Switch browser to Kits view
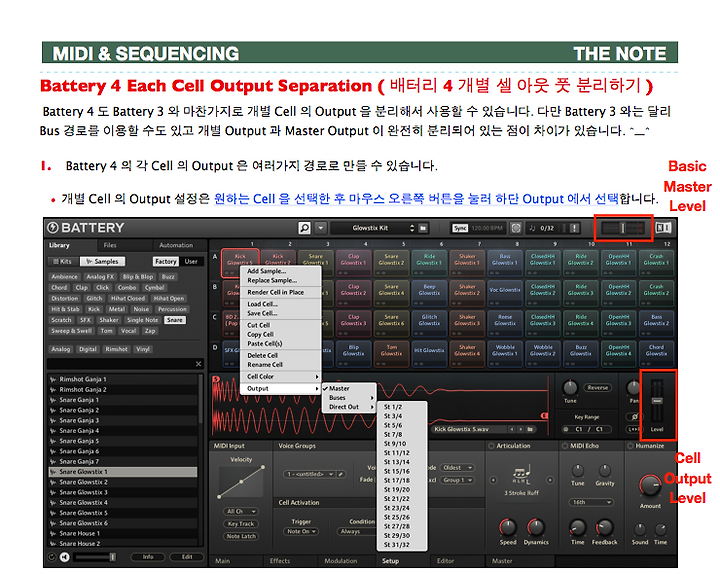The width and height of the screenshot is (720, 574). tap(63, 261)
